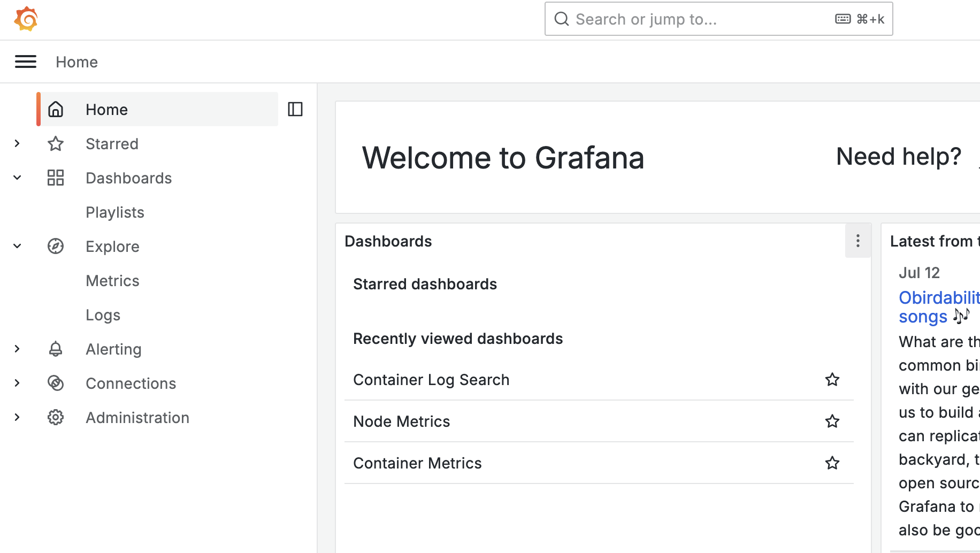Open Playlists under Dashboards
980x553 pixels.
pyautogui.click(x=115, y=212)
